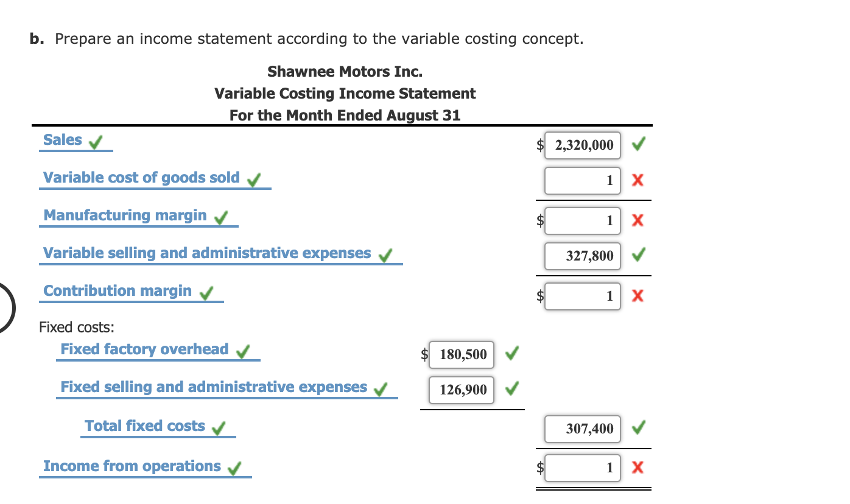Click the input field showing 2,320,000
The height and width of the screenshot is (504, 850).
click(x=582, y=145)
